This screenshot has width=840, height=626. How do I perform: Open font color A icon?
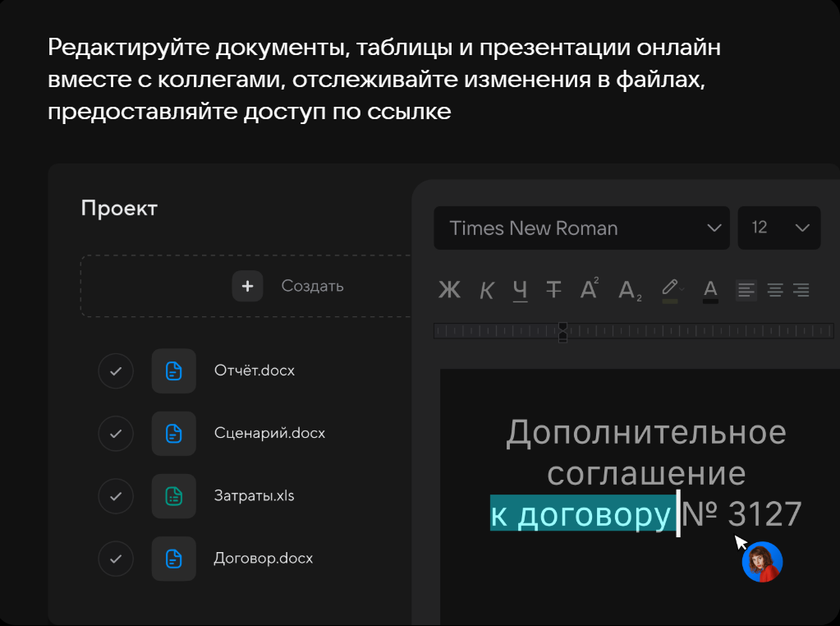(710, 292)
